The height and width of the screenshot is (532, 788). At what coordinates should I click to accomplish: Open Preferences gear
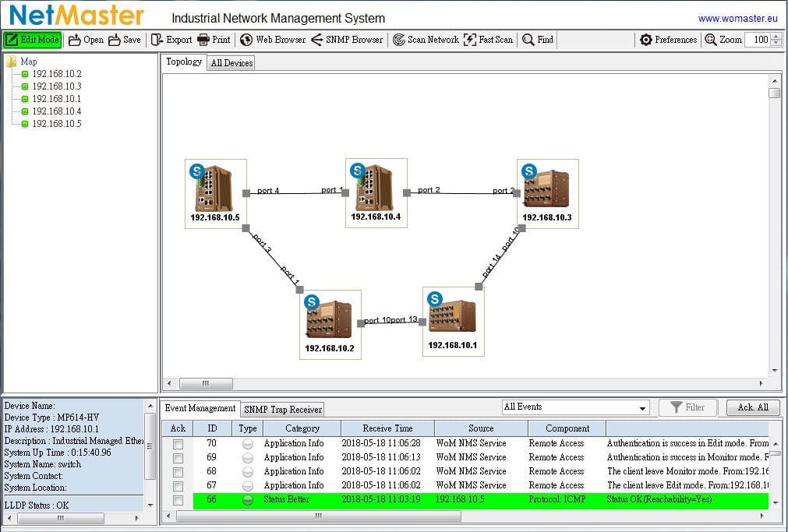(646, 40)
